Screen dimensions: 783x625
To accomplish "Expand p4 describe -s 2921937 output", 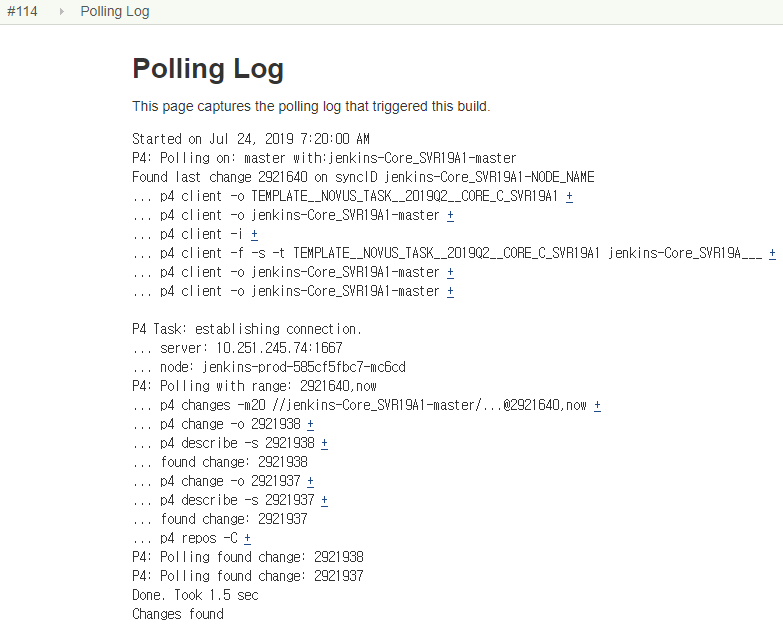I will point(324,501).
